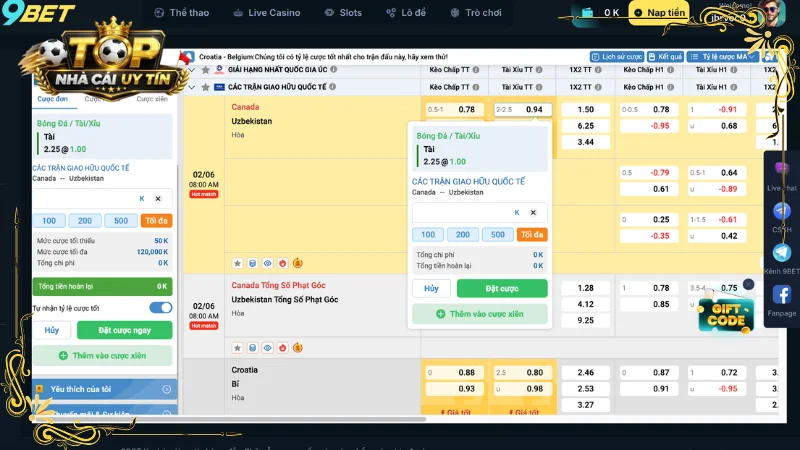Open the user profile avatar
The height and width of the screenshot is (450, 800).
pyautogui.click(x=771, y=14)
